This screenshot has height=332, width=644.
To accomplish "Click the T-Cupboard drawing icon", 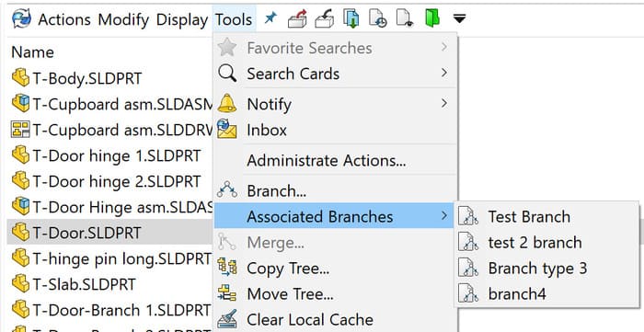I will click(20, 130).
